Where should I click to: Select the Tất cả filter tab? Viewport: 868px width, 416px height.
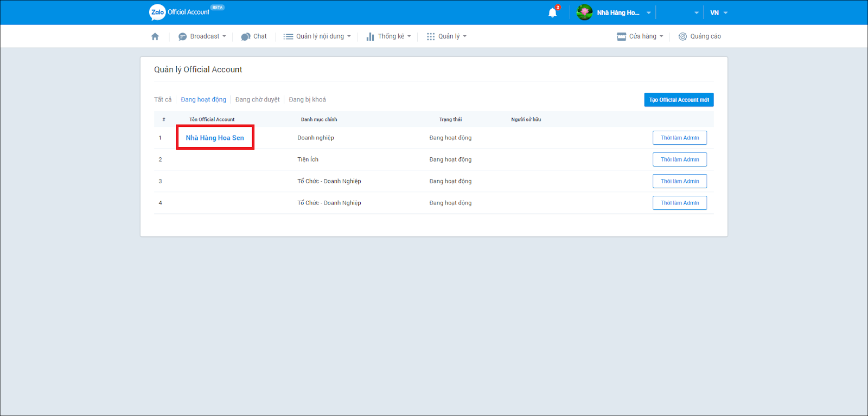coord(163,99)
